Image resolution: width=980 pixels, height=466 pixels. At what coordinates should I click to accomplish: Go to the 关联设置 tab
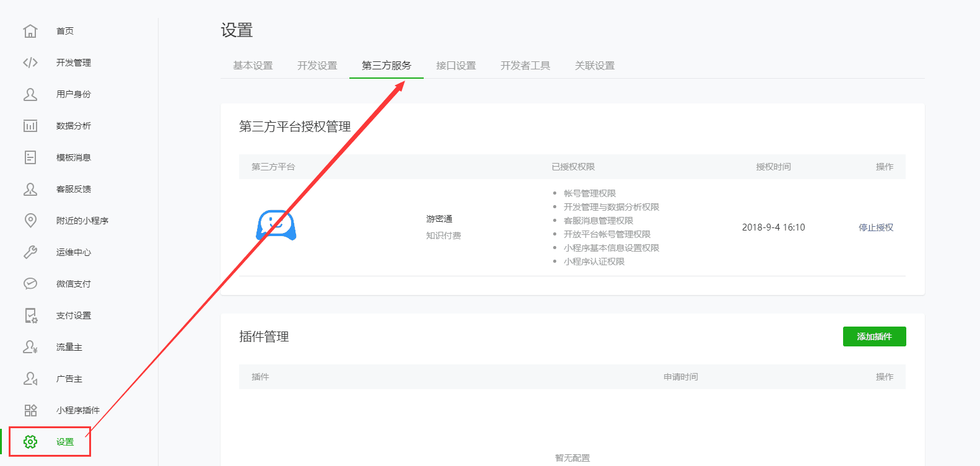[595, 66]
